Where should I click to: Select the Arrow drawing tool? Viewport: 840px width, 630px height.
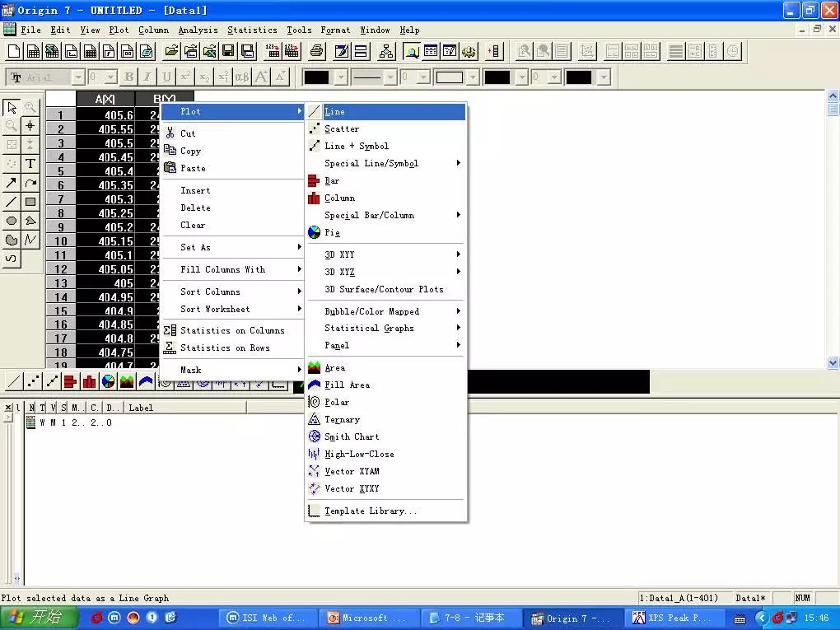point(12,183)
